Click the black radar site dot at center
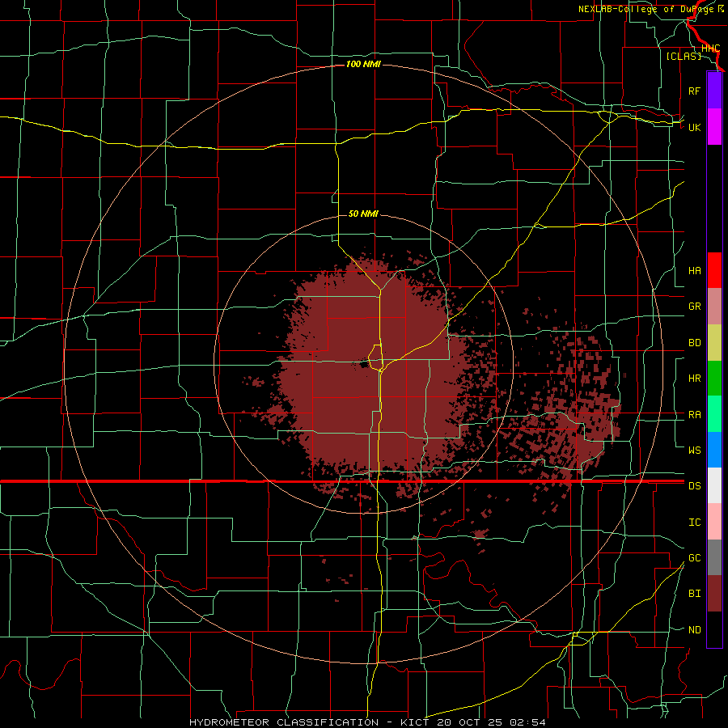 363,364
